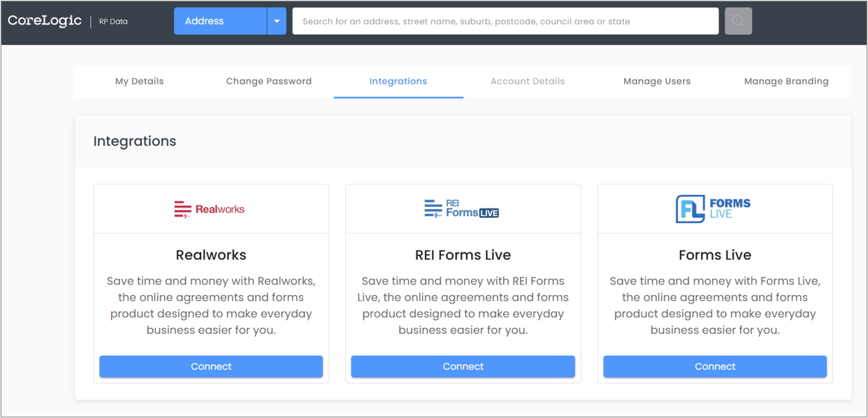
Task: Switch to the Change Password tab
Action: click(269, 81)
